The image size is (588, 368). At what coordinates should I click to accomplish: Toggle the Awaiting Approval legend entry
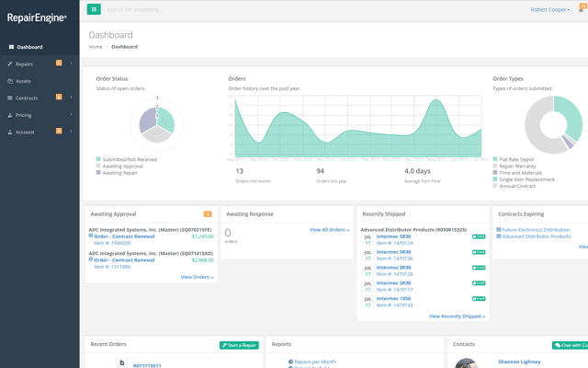pyautogui.click(x=119, y=166)
